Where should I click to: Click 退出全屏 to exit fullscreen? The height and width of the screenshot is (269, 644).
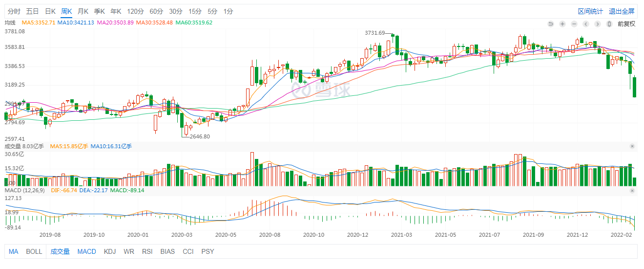point(622,11)
